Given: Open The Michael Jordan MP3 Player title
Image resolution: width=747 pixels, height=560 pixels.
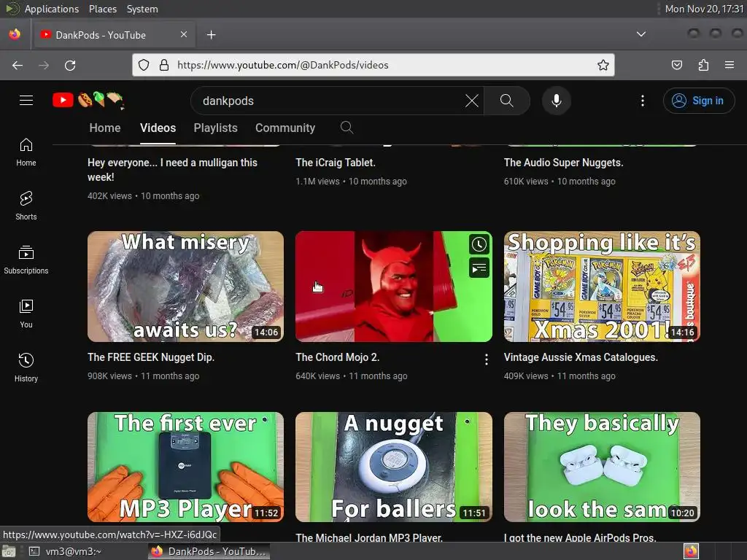Looking at the screenshot, I should (369, 537).
